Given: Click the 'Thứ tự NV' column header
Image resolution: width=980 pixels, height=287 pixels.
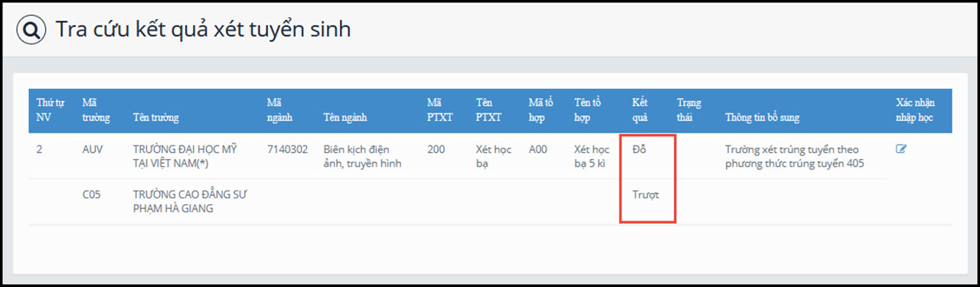Looking at the screenshot, I should 50,110.
